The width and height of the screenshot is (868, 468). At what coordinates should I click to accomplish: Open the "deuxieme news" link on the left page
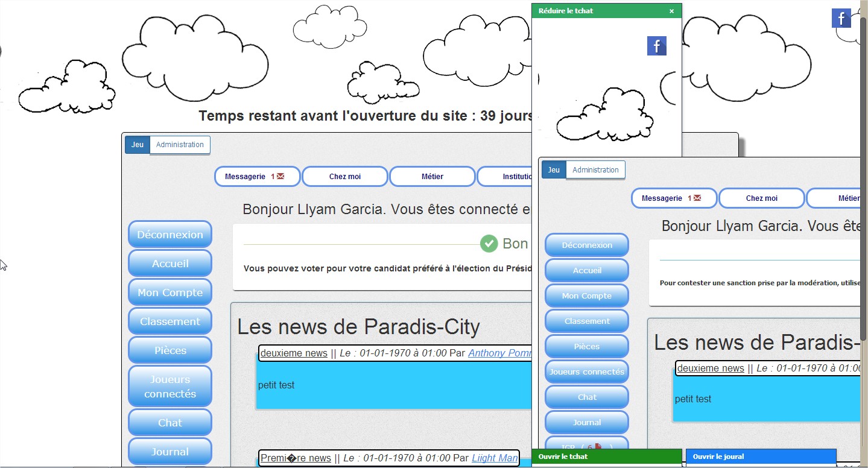[294, 353]
